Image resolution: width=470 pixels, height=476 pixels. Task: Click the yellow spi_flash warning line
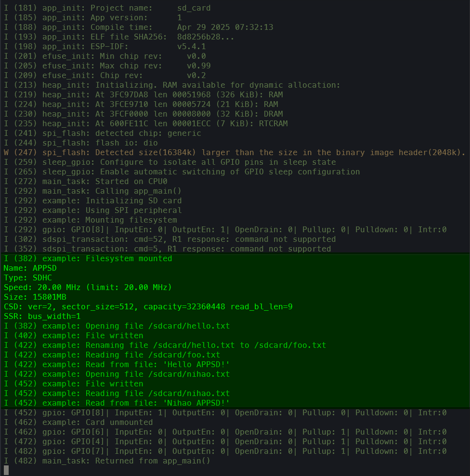[234, 153]
